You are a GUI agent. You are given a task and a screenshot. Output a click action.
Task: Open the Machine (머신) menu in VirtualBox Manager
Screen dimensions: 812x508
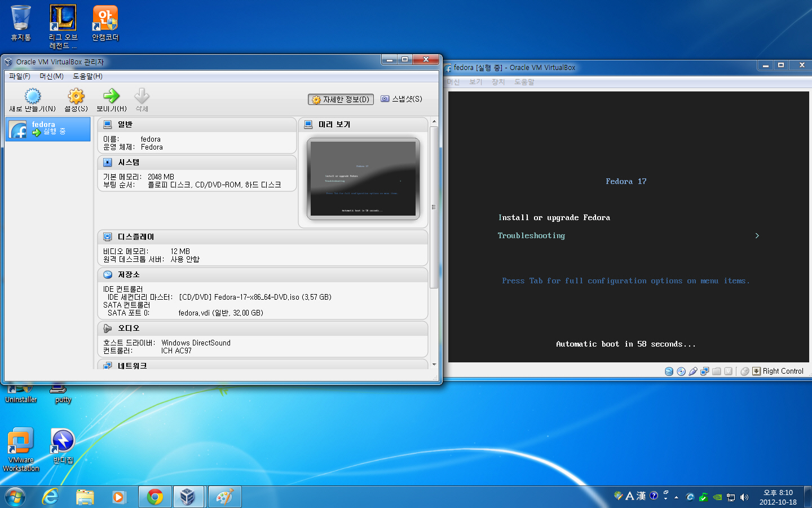(51, 76)
